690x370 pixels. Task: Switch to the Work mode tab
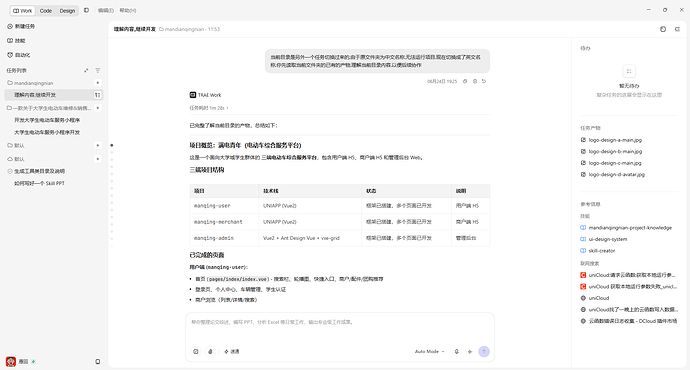click(x=22, y=11)
